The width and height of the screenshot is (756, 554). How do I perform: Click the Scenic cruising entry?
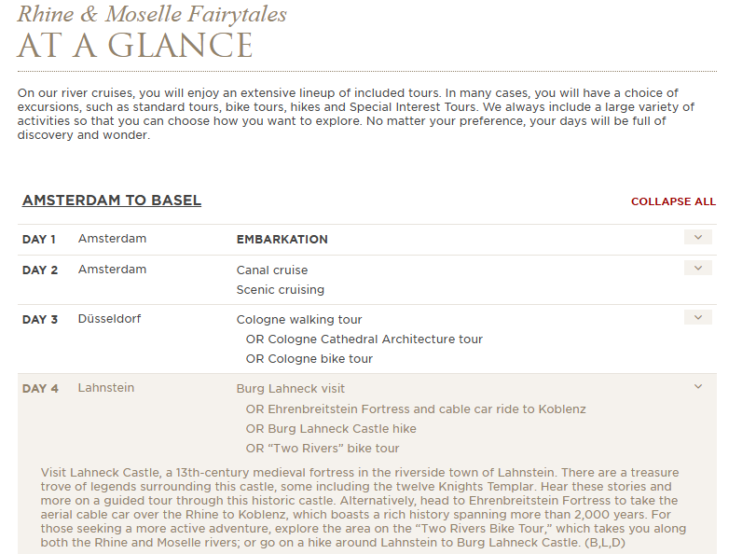[281, 289]
